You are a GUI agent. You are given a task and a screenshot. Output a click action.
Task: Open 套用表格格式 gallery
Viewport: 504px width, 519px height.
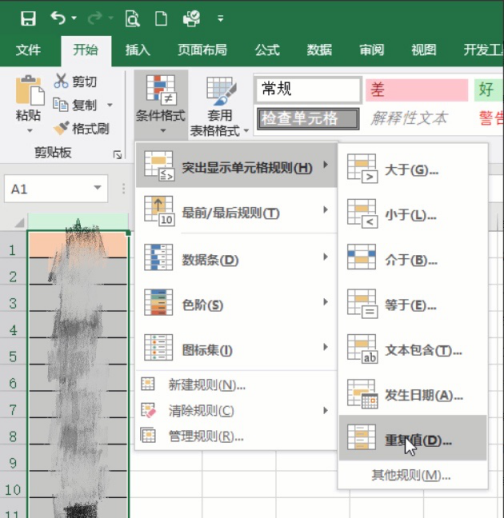(220, 106)
